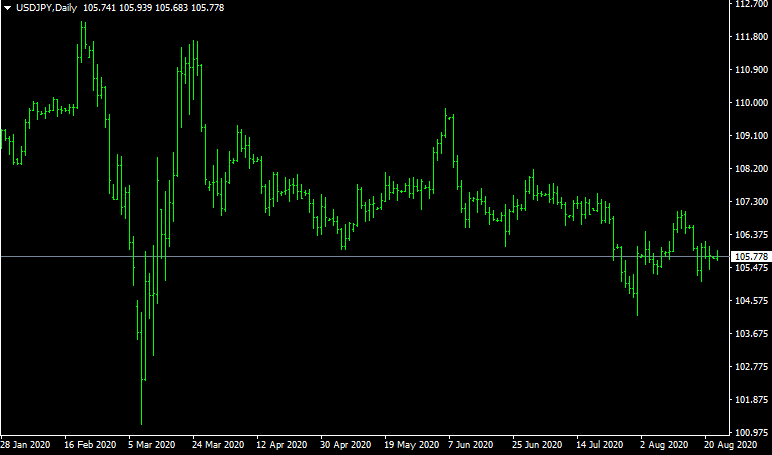This screenshot has height=455, width=772.
Task: Click the USDJPY,Daily chart title text
Action: click(46, 8)
